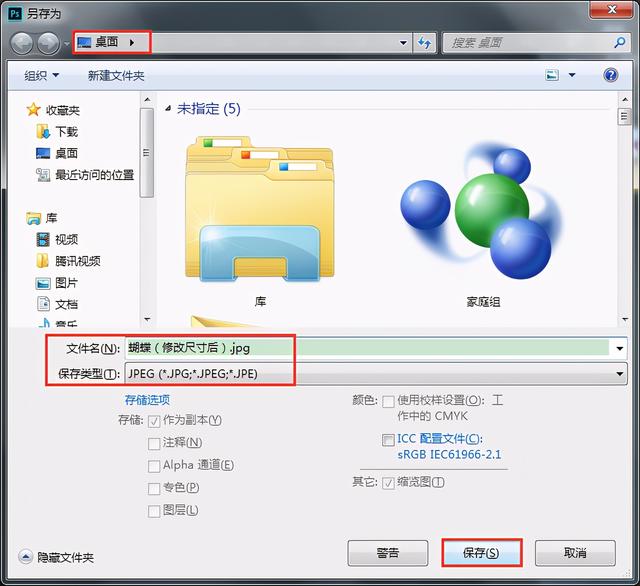Viewport: 640px width, 586px height.
Task: Click the search magnifier icon
Action: 620,42
